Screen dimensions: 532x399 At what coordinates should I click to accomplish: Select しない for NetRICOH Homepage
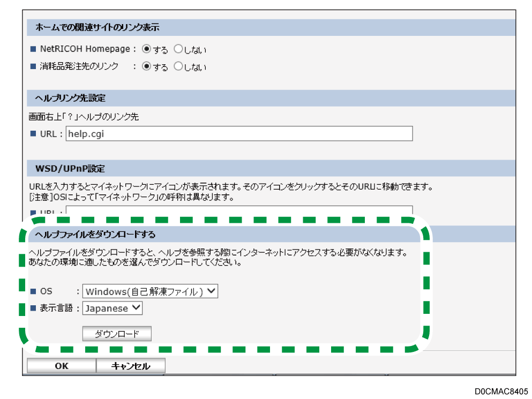[x=178, y=49]
